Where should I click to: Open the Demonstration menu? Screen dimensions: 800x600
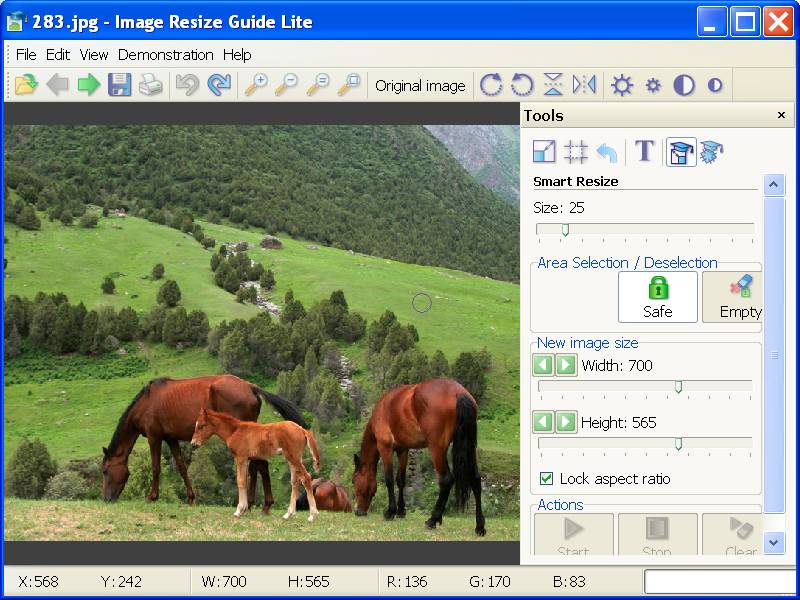point(166,55)
